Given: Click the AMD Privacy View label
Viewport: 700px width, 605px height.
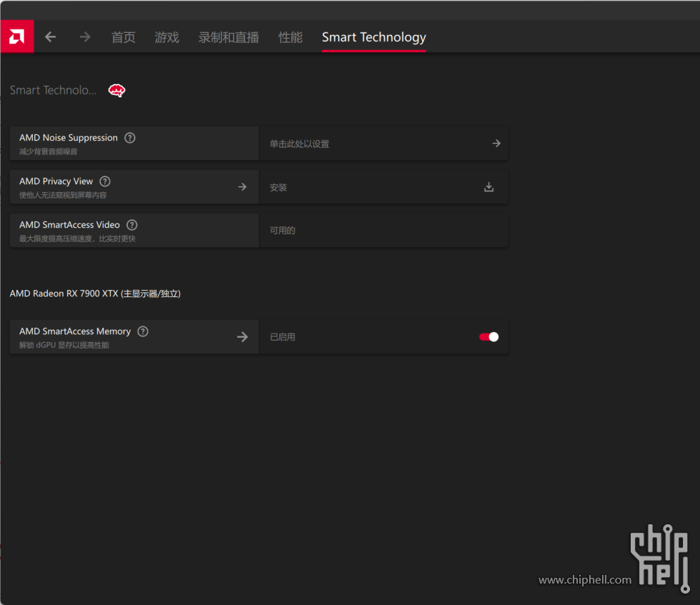Looking at the screenshot, I should (x=56, y=181).
